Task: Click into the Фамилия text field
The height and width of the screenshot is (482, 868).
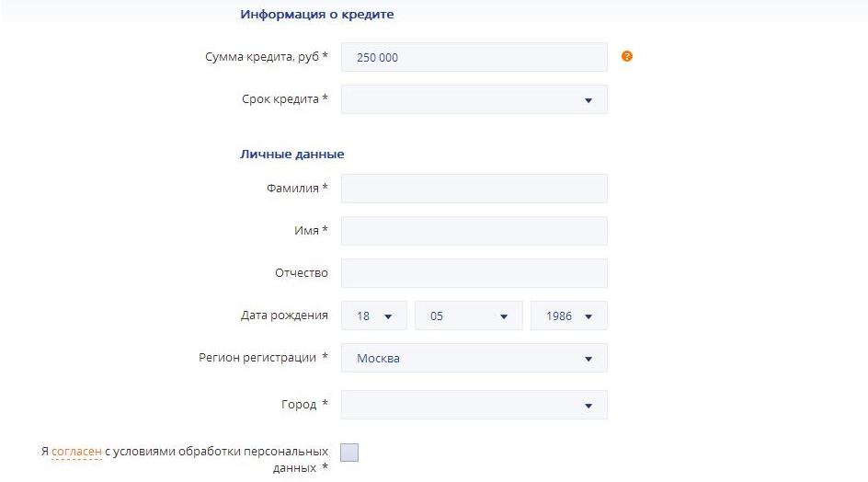Action: pyautogui.click(x=474, y=189)
